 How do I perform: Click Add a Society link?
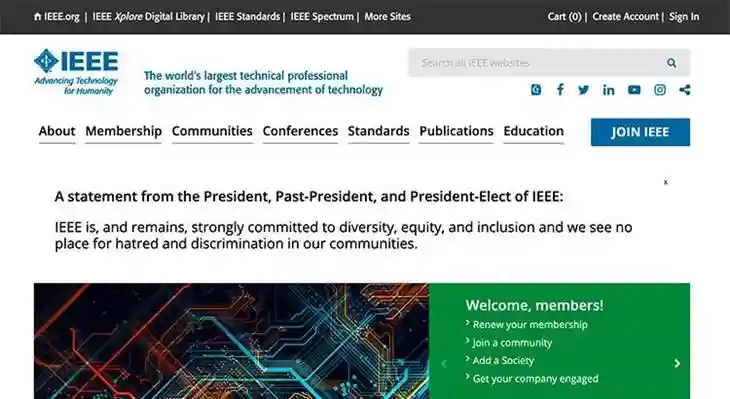(x=503, y=360)
